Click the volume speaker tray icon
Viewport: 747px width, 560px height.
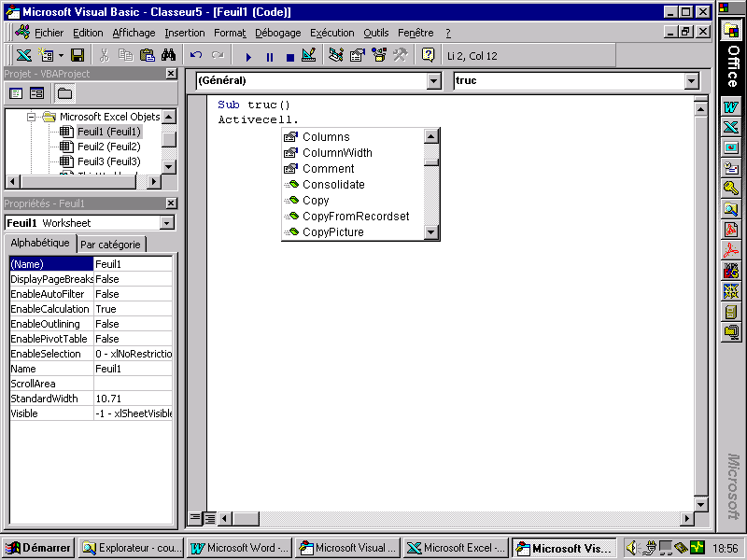(x=631, y=548)
